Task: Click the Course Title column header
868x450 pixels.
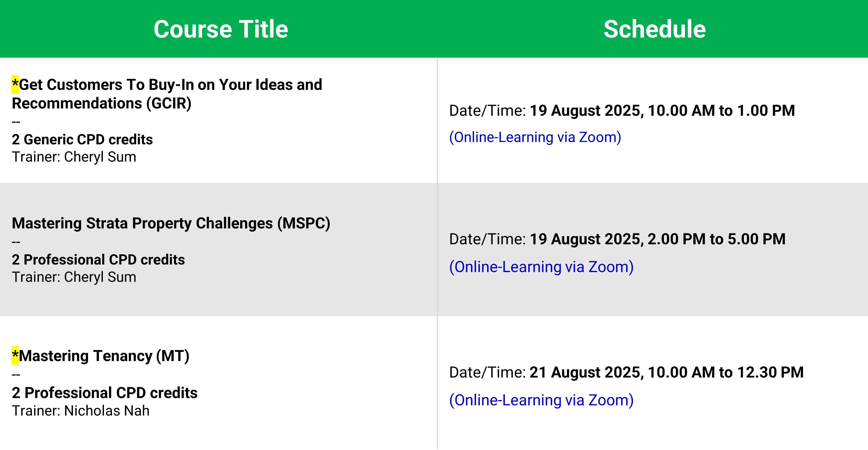Action: pyautogui.click(x=221, y=29)
